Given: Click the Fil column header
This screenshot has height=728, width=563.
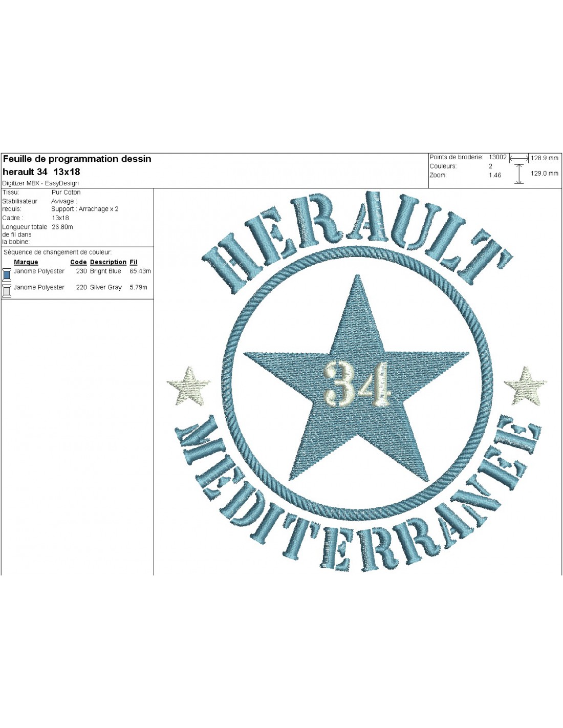Looking at the screenshot, I should tap(134, 262).
